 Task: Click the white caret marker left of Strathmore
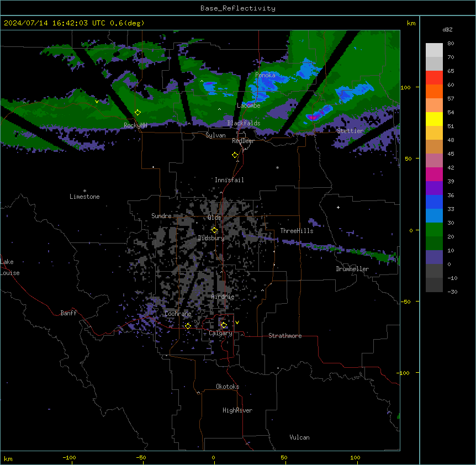click(242, 335)
